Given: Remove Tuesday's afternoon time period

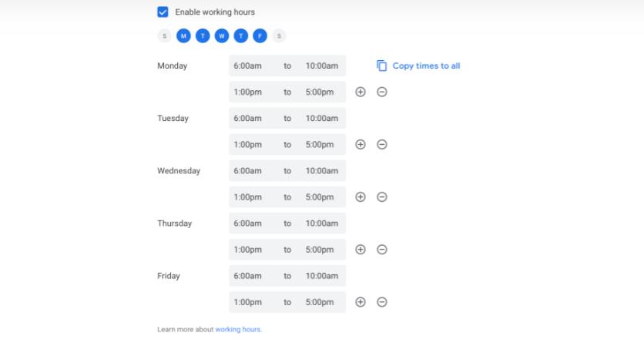Looking at the screenshot, I should [381, 145].
